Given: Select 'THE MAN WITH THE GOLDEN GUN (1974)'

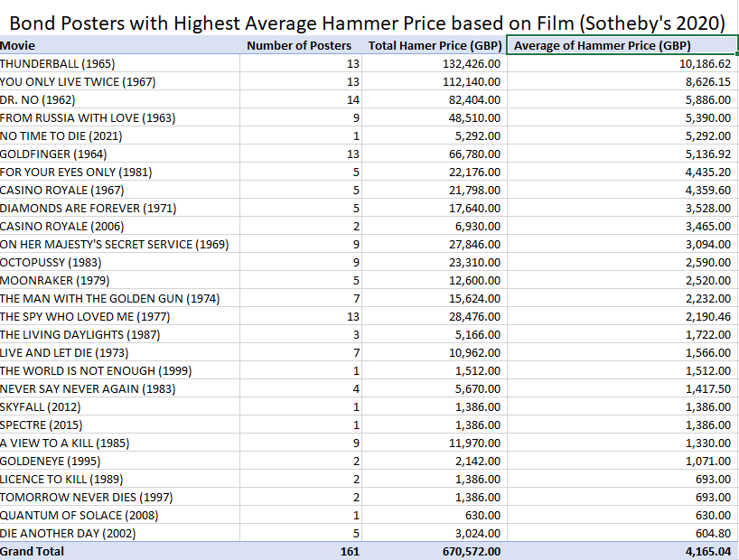Looking at the screenshot, I should pyautogui.click(x=110, y=298).
